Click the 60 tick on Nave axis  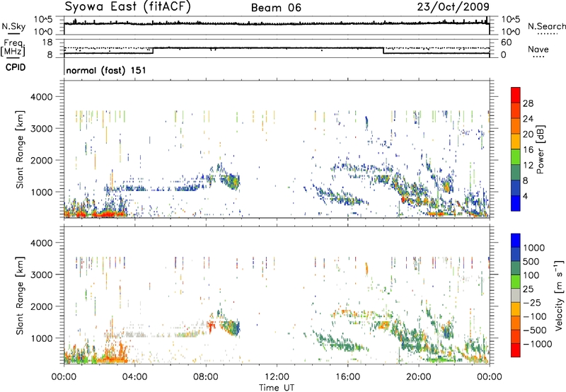pyautogui.click(x=507, y=42)
